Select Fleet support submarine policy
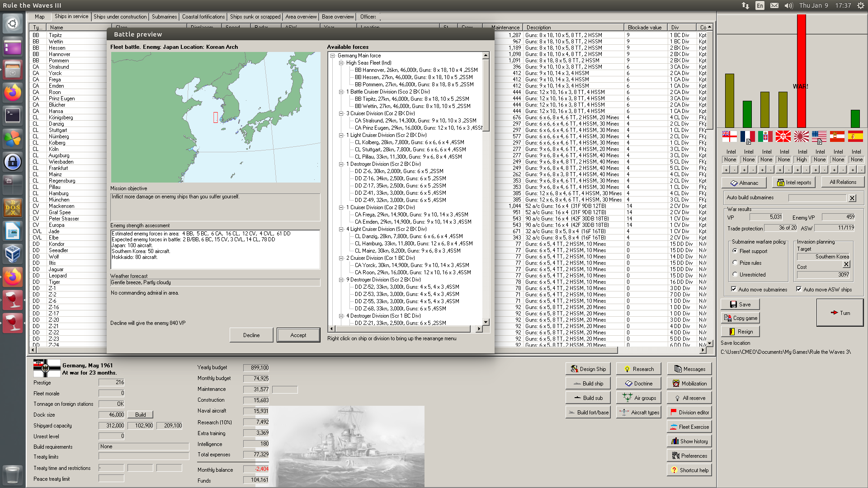This screenshot has width=868, height=488. [735, 251]
